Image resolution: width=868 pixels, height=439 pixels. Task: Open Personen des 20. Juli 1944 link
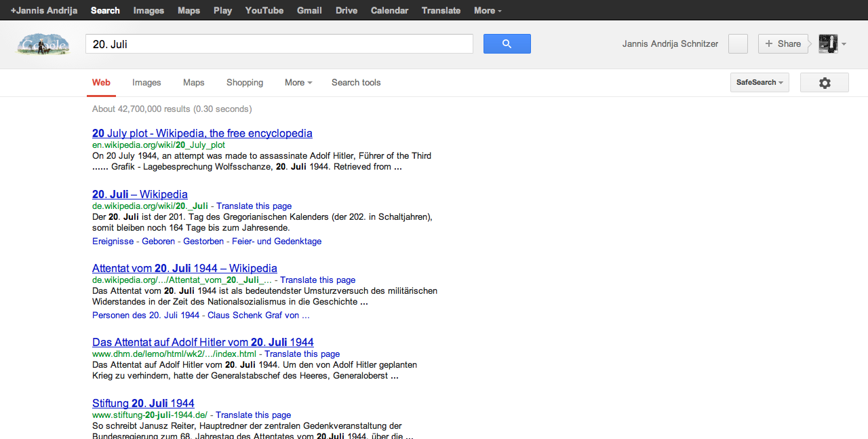point(146,316)
